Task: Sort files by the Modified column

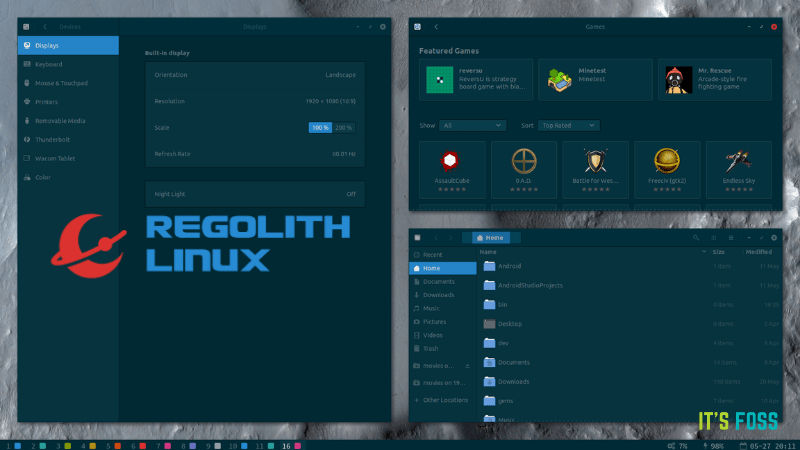Action: pos(759,252)
